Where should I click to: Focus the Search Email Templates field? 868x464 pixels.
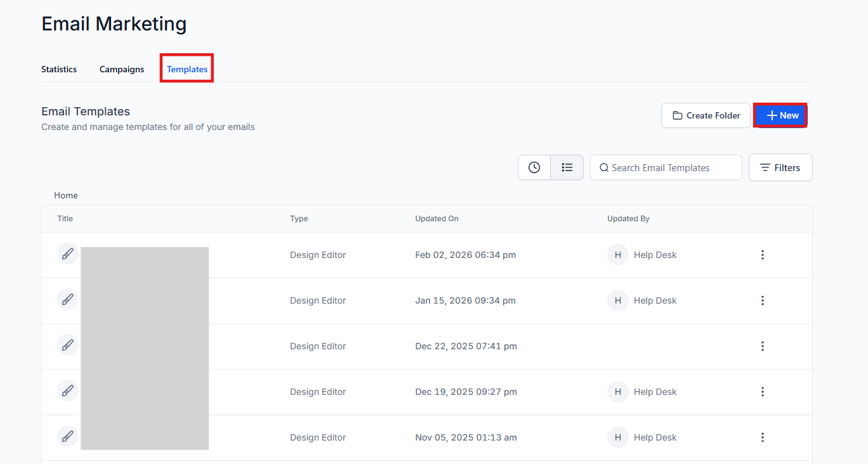pos(666,167)
